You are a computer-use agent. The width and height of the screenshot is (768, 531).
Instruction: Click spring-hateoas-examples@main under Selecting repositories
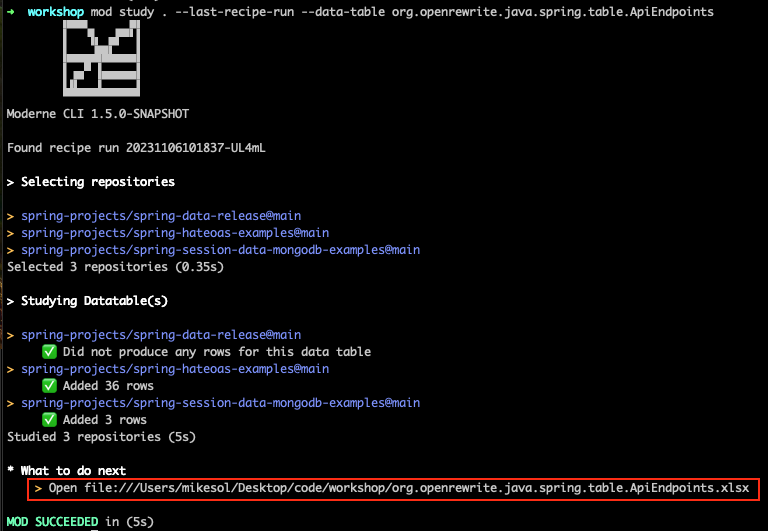click(x=175, y=233)
